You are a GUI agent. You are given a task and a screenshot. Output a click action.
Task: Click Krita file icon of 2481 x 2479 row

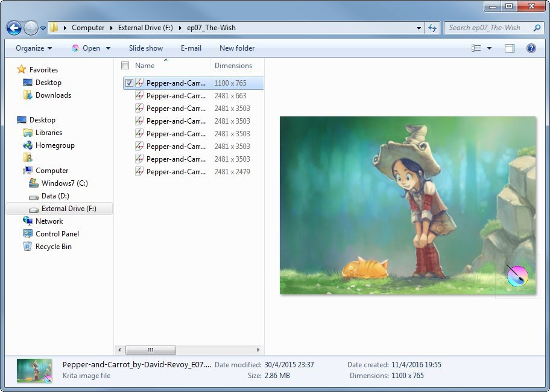139,172
